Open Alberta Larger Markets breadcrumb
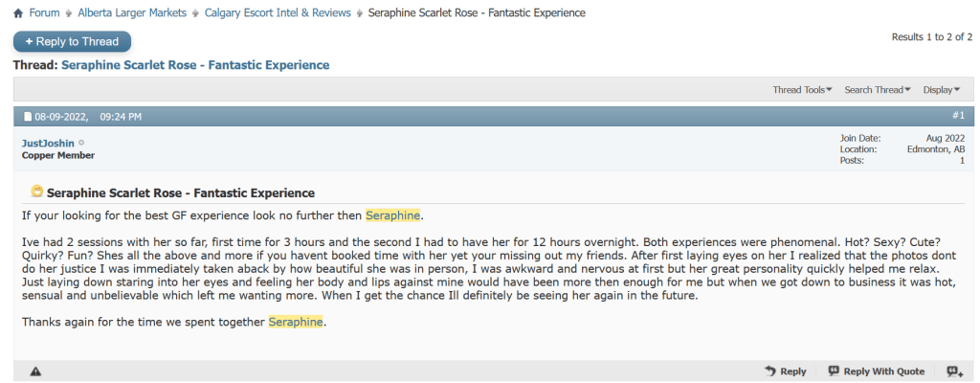This screenshot has height=383, width=980. [133, 13]
